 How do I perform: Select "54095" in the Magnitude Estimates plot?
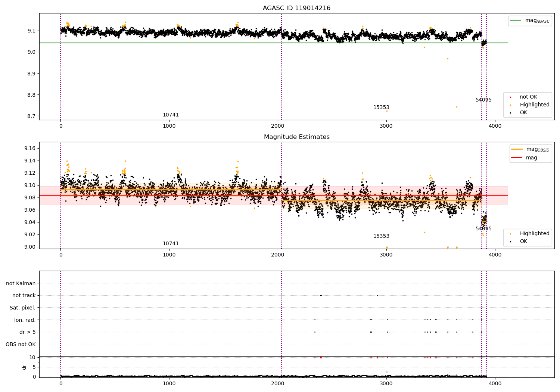click(x=483, y=229)
